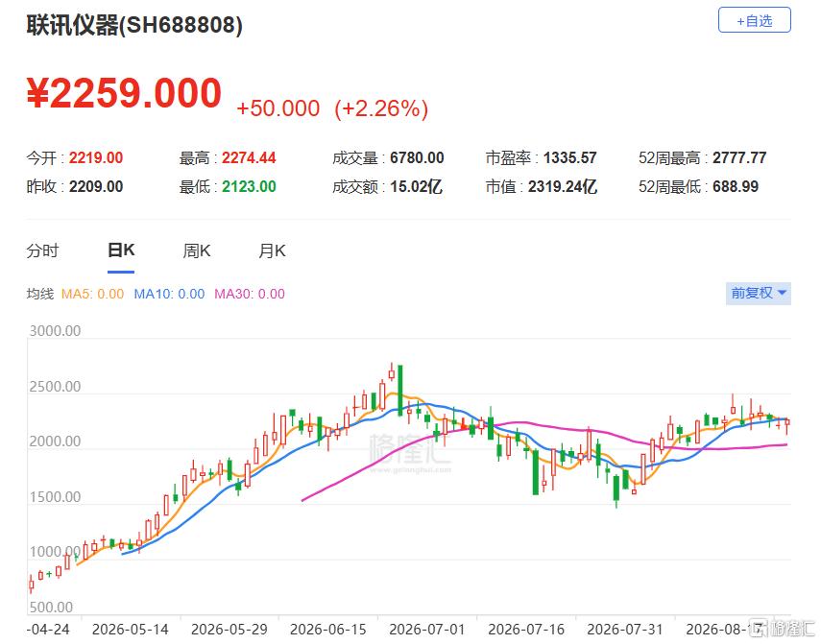Click the 联讯仪器(SH688808) stock title

click(x=134, y=24)
